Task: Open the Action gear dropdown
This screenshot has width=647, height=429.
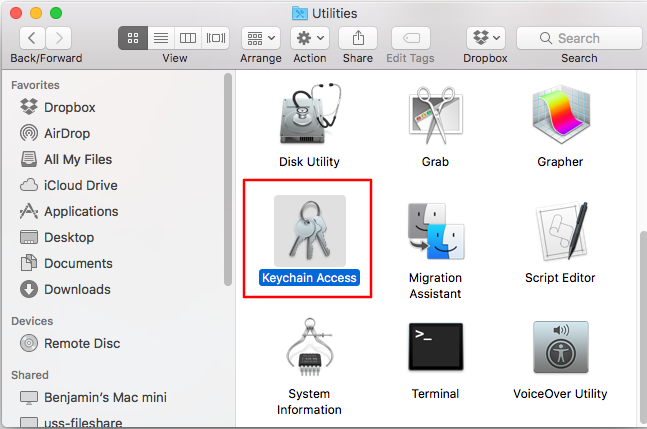Action: 310,38
